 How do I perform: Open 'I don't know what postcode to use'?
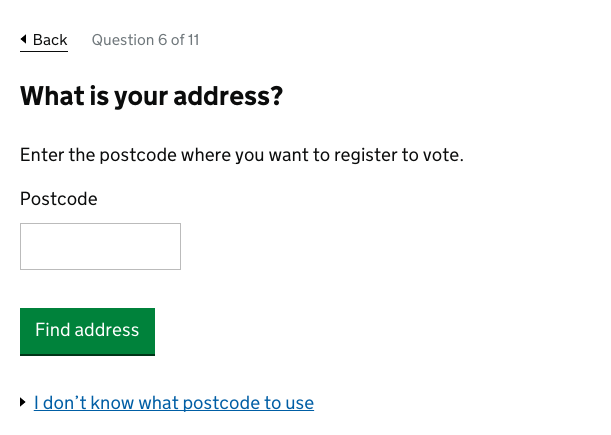174,403
